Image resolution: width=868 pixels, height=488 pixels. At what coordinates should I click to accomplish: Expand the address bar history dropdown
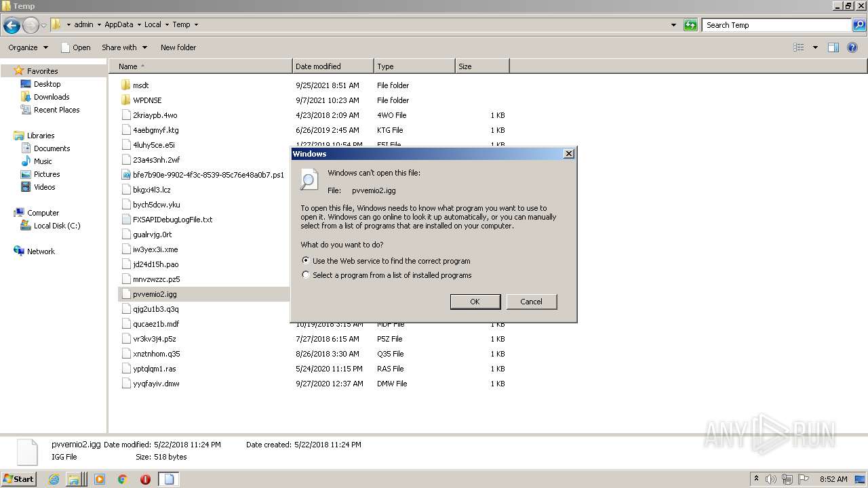tap(673, 25)
